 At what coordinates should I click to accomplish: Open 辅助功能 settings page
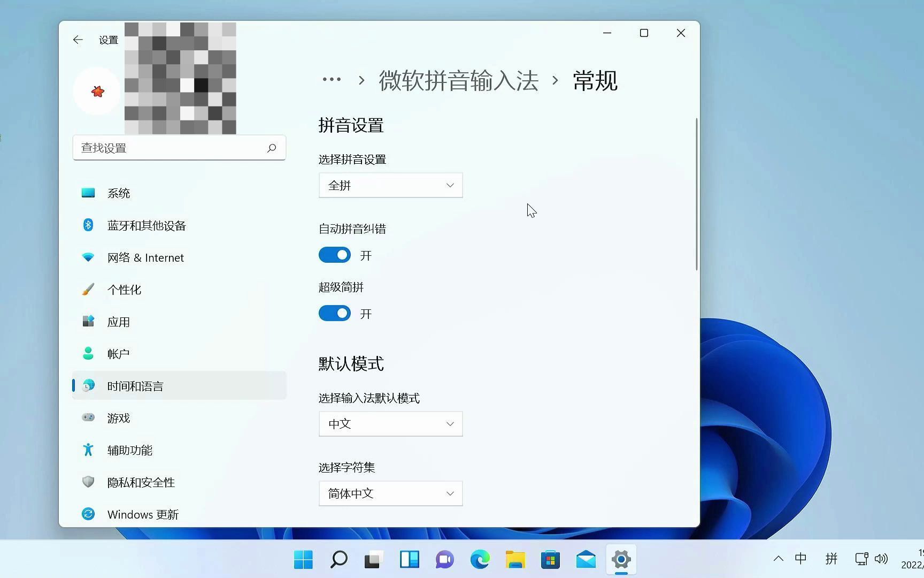pos(179,450)
